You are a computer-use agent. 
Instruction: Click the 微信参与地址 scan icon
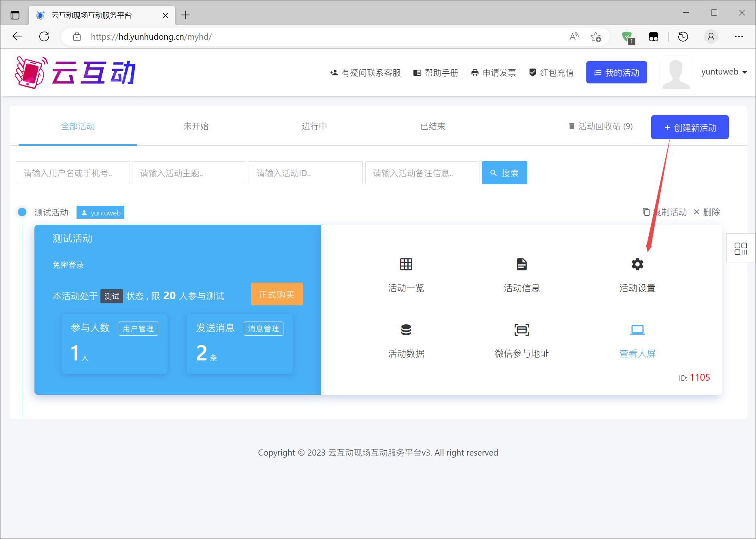(522, 330)
